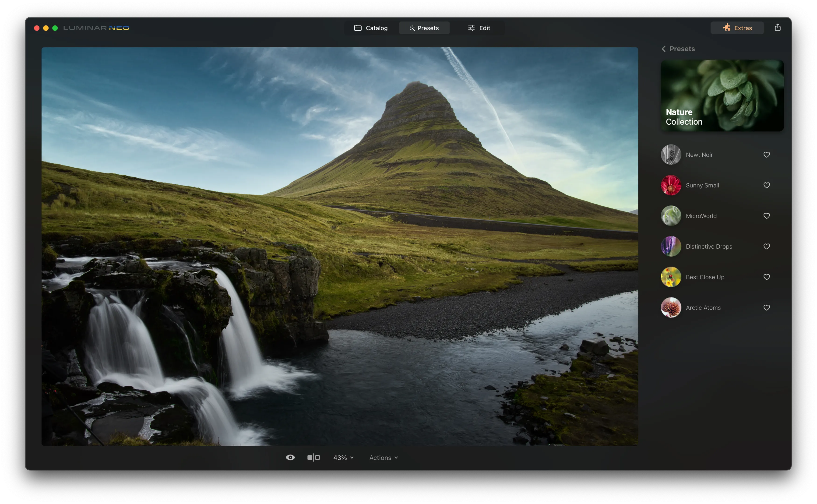Favorite the Distinctive Drops preset heart
Viewport: 817px width, 504px height.
766,247
